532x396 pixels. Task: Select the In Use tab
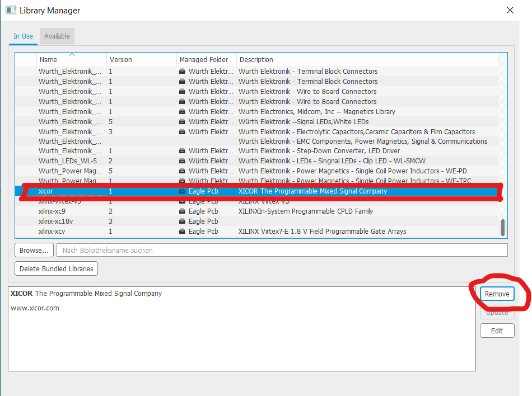[23, 36]
